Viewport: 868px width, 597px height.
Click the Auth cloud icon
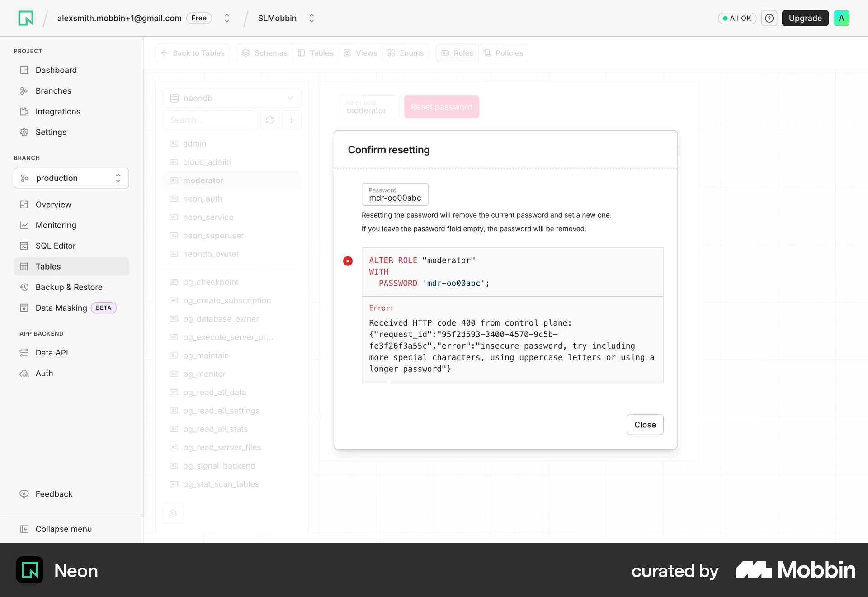24,374
